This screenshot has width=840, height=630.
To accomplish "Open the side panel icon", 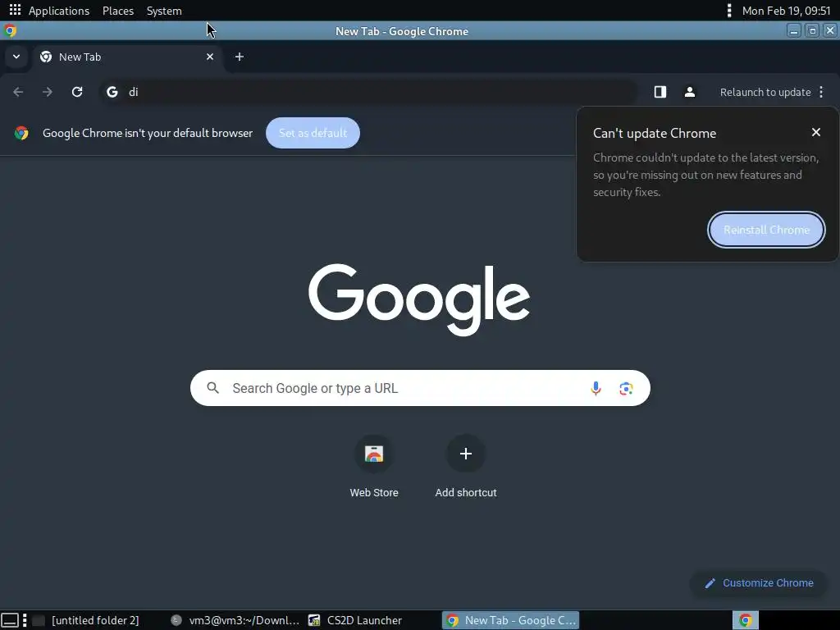I will [660, 92].
